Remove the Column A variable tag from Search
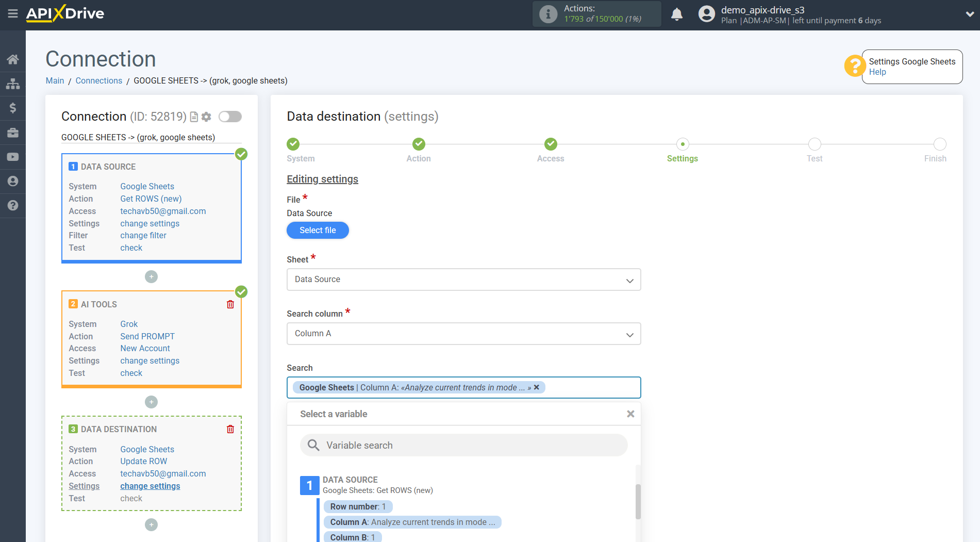This screenshot has height=542, width=980. pyautogui.click(x=537, y=387)
